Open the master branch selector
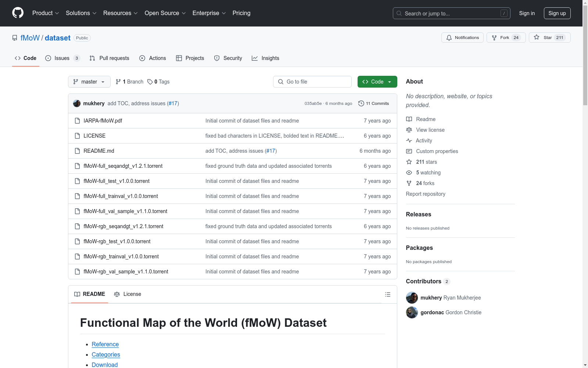Viewport: 588px width, 368px height. (x=89, y=82)
